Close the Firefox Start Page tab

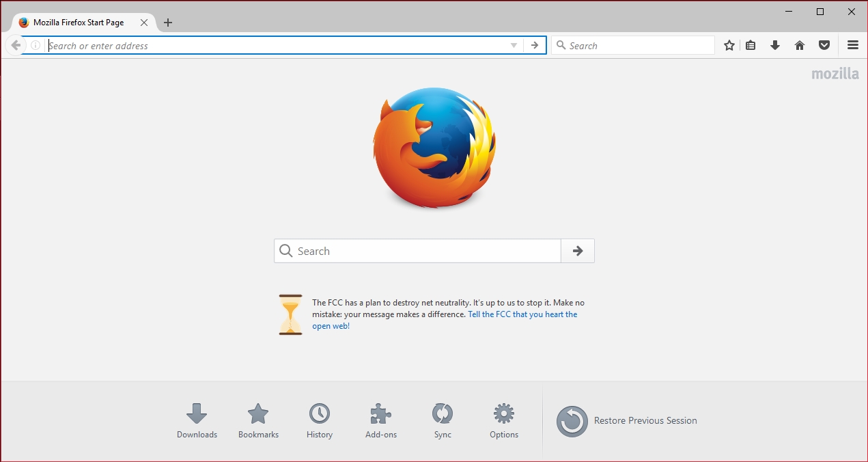tap(144, 23)
